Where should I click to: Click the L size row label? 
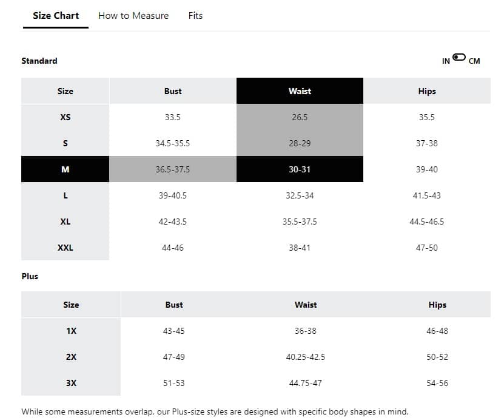pyautogui.click(x=66, y=195)
